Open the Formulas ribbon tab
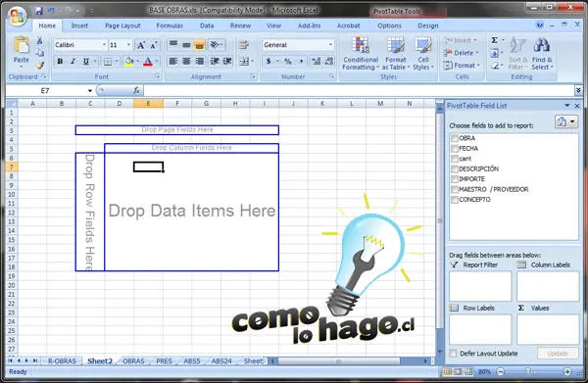Viewport: 588px width, 383px height. (x=170, y=25)
